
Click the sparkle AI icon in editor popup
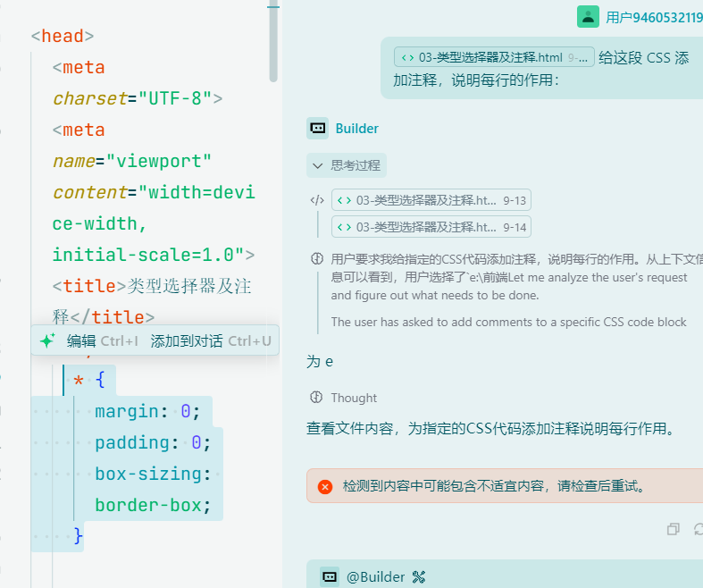pos(47,340)
